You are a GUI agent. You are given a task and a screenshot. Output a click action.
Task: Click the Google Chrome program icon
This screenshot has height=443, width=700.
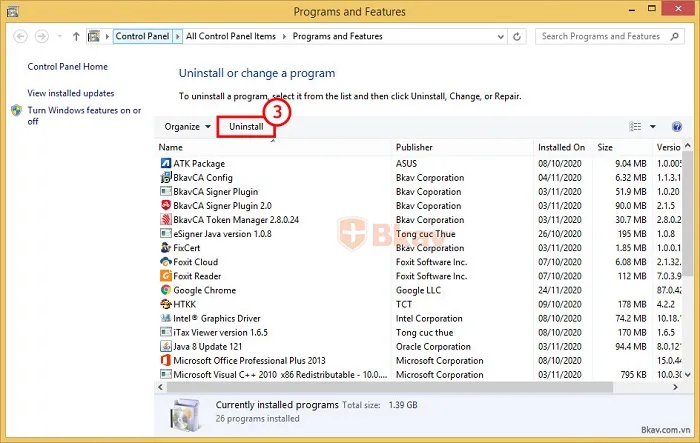[x=165, y=290]
